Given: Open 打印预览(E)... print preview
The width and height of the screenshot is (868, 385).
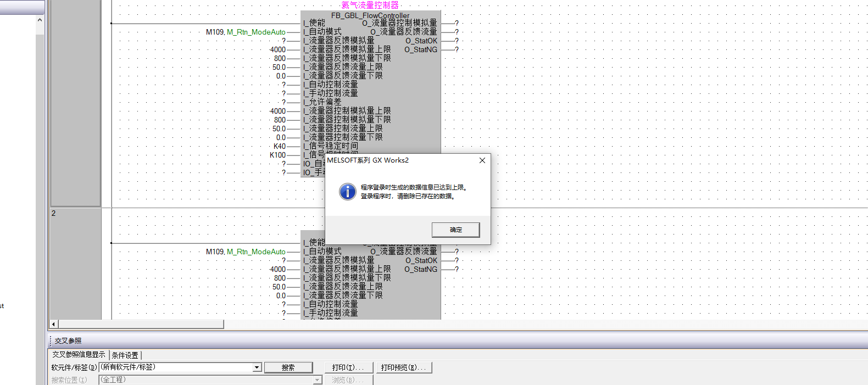Looking at the screenshot, I should [403, 367].
